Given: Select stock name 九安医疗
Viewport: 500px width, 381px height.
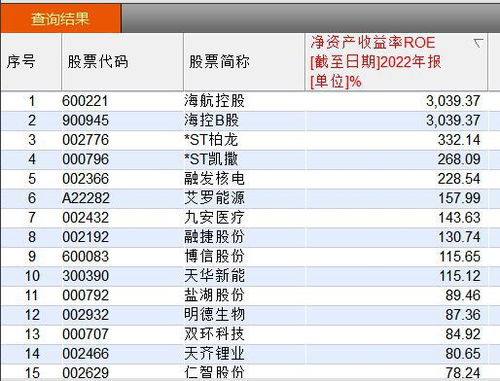Looking at the screenshot, I should click(x=214, y=217).
